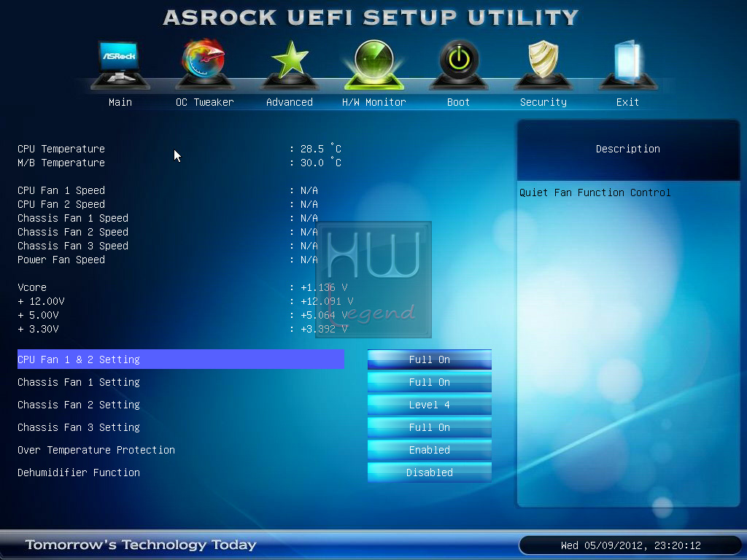This screenshot has height=560, width=747.
Task: Select the gold shield Security icon
Action: click(x=543, y=64)
